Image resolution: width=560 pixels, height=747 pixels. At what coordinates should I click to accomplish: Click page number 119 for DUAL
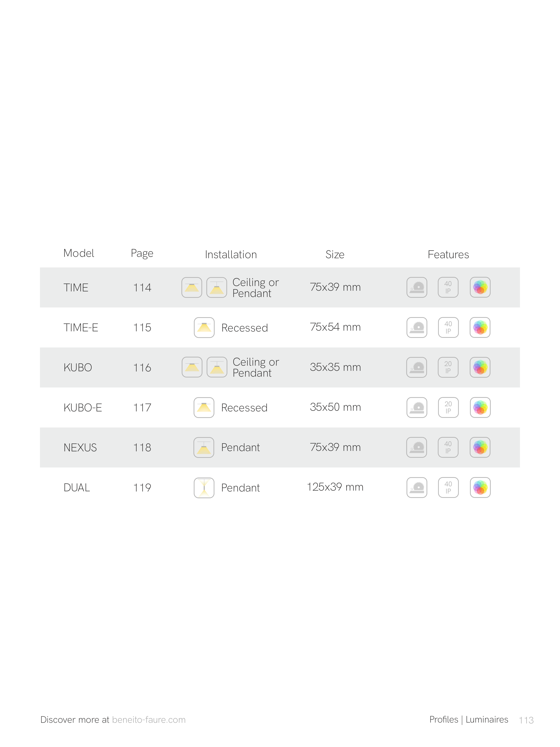tap(142, 487)
